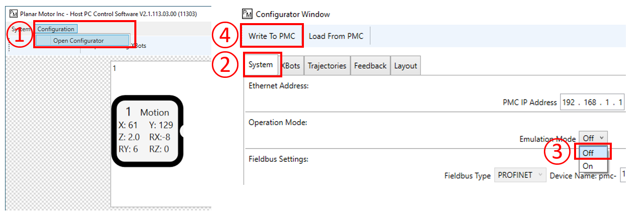Click the Configurator Window title icon
The width and height of the screenshot is (644, 214).
(247, 14)
